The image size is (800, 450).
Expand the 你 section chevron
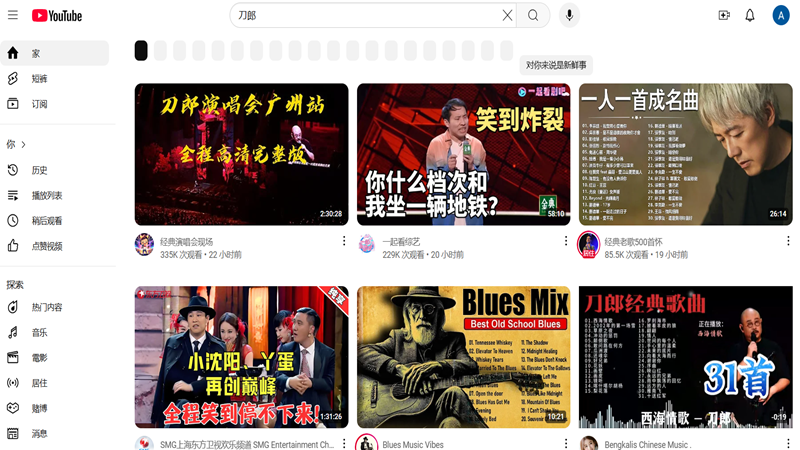[23, 145]
